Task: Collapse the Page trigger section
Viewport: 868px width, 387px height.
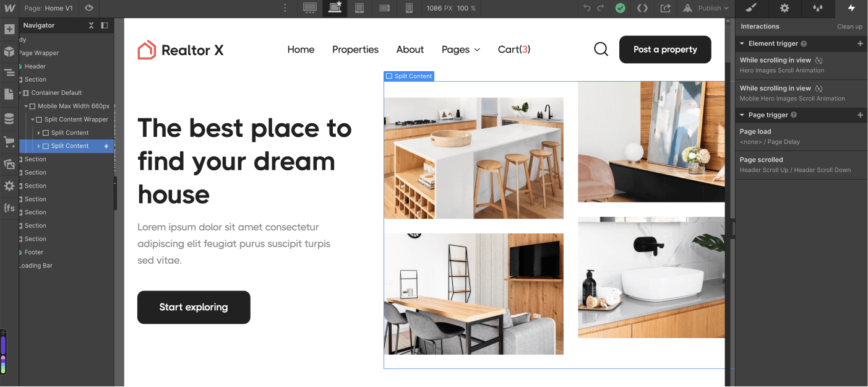Action: point(742,115)
